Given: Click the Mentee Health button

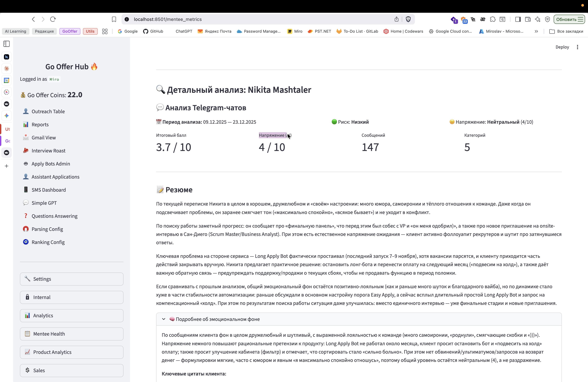Looking at the screenshot, I should tap(72, 334).
